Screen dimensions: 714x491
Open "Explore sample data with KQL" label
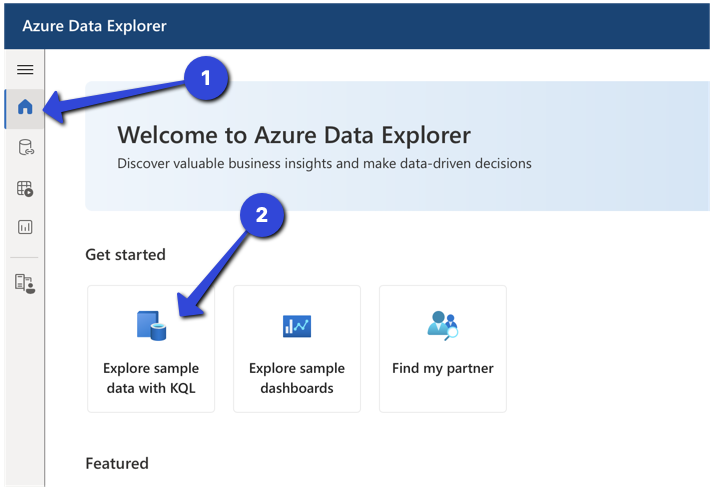[x=151, y=378]
